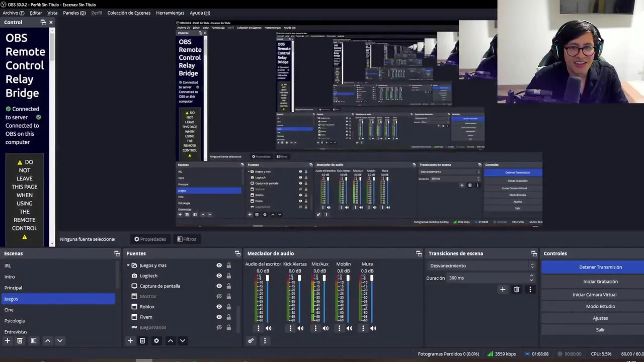Mute Moblin speaker icon
The width and height of the screenshot is (644, 362).
(349, 328)
